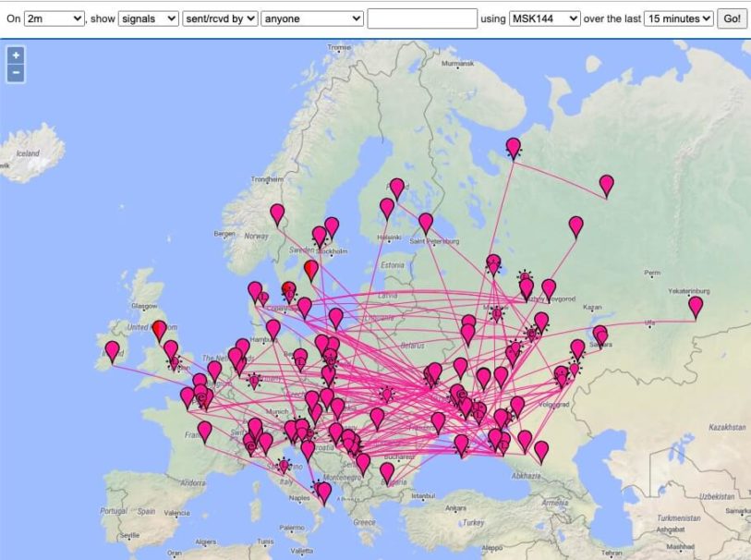751x560 pixels.
Task: Zoom in on the map
Action: coord(15,55)
